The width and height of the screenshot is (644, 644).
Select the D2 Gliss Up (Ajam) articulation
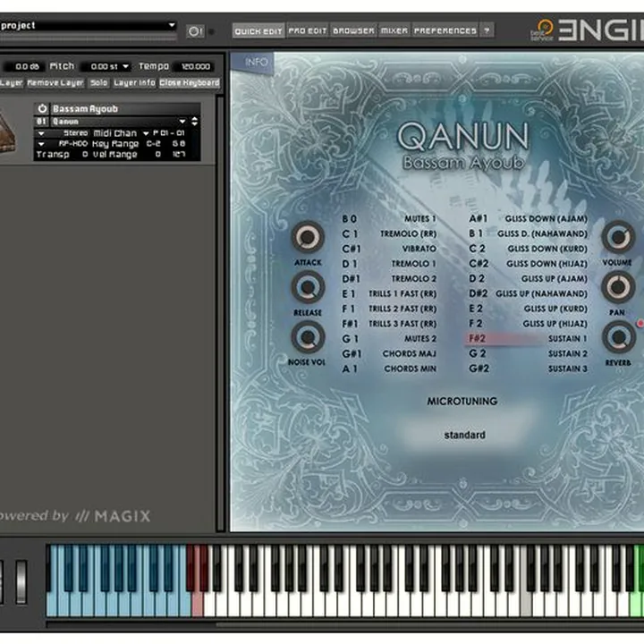coord(529,278)
